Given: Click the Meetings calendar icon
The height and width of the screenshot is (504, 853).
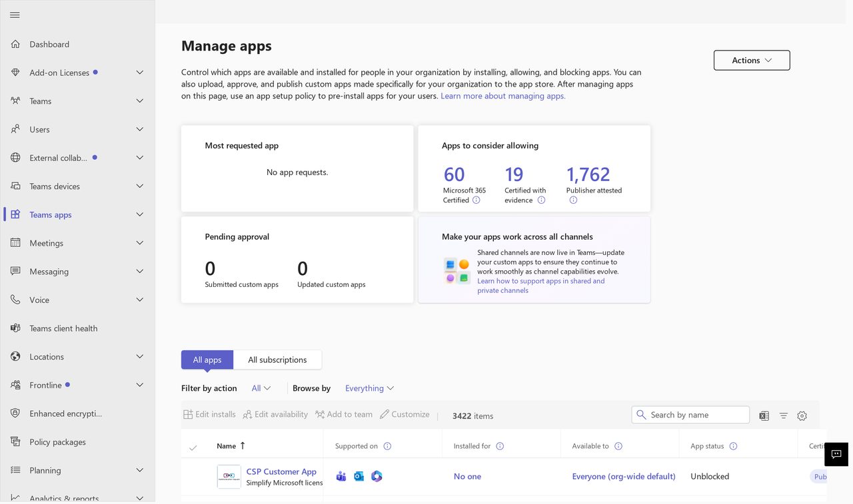Looking at the screenshot, I should point(15,243).
